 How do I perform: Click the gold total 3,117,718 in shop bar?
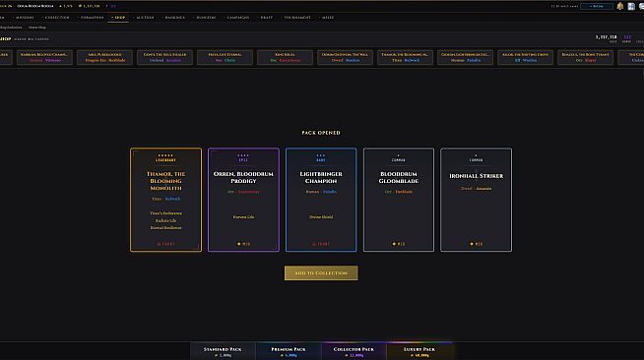pos(607,37)
